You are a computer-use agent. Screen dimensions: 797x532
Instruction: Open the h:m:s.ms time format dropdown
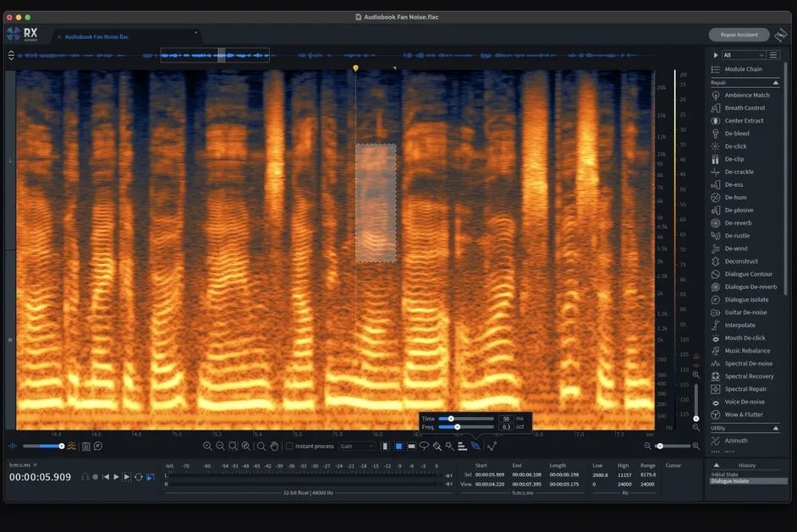23,465
